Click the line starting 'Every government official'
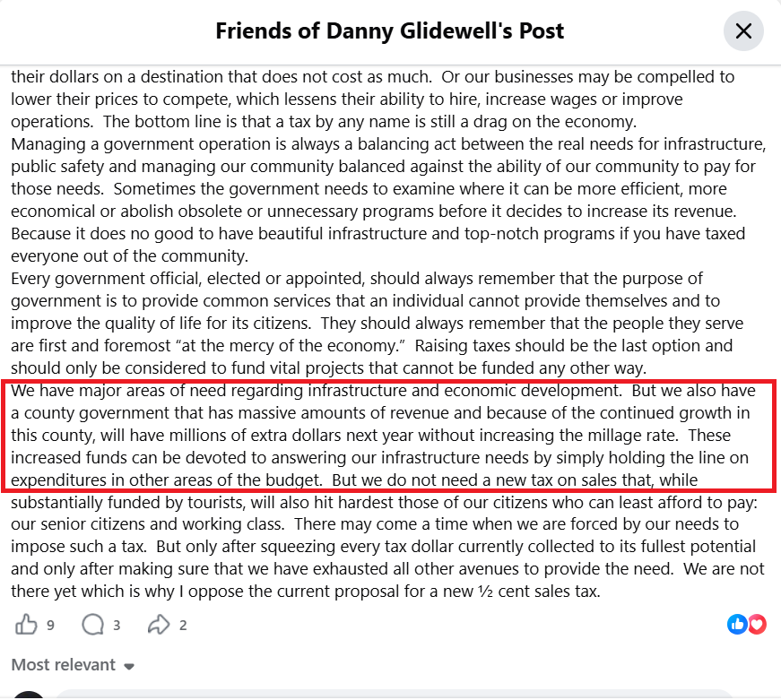 [357, 279]
